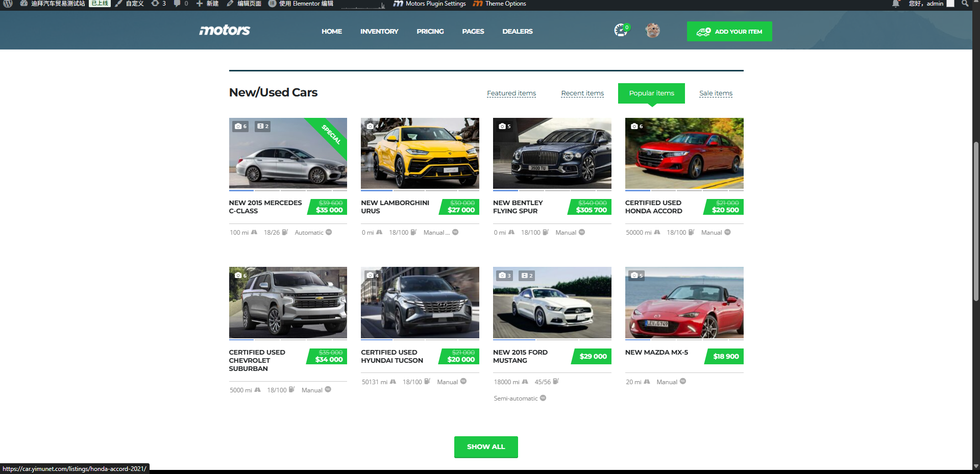Open the yellow Lamborghini Urus photo
The image size is (980, 474).
coord(420,154)
